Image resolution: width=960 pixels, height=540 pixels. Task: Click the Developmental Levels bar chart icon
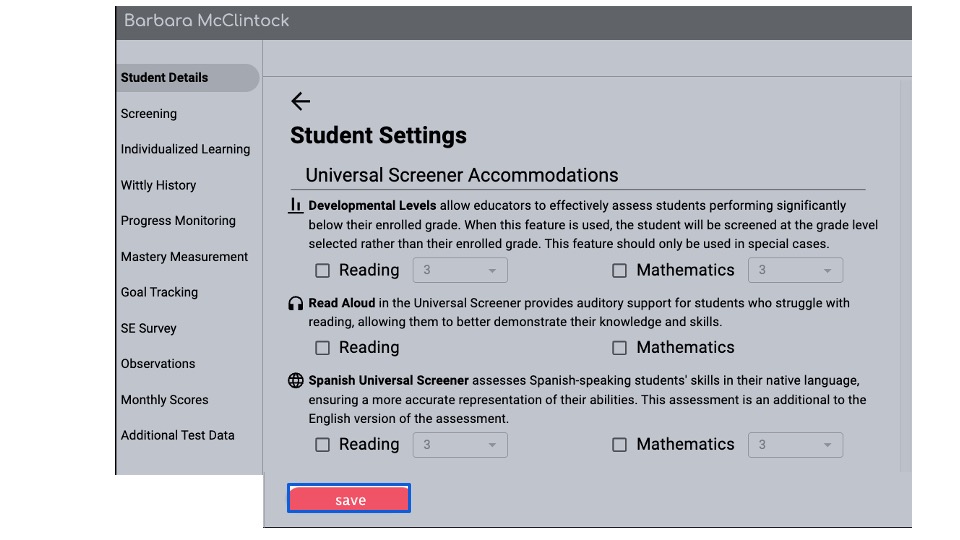[295, 205]
